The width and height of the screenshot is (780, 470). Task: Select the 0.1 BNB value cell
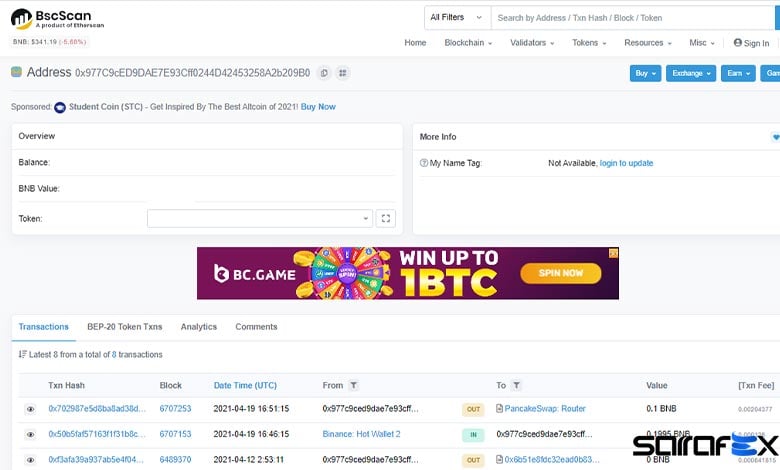click(x=661, y=408)
